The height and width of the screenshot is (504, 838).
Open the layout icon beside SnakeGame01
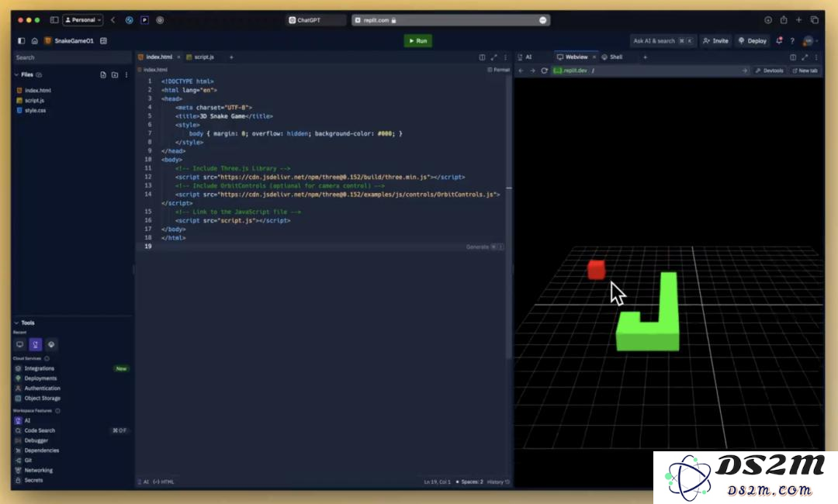[104, 40]
